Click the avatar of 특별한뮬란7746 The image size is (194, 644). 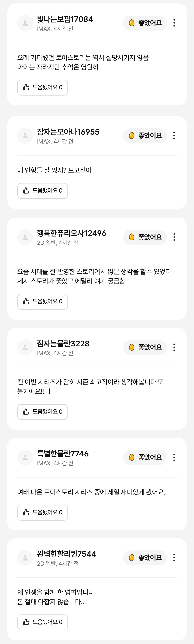coord(25,458)
